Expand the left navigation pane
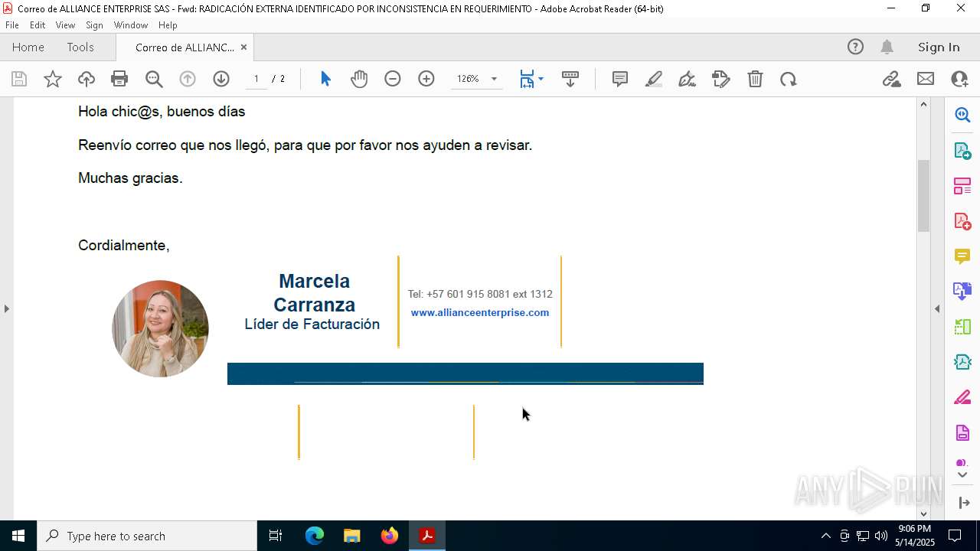 [x=6, y=308]
